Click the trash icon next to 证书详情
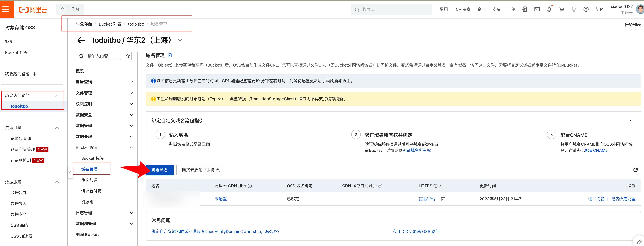This screenshot has height=246, width=644. tap(443, 199)
